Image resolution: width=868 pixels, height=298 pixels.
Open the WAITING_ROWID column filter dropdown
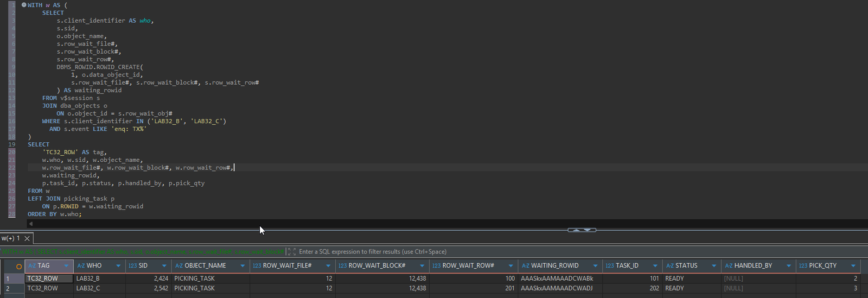coord(595,266)
